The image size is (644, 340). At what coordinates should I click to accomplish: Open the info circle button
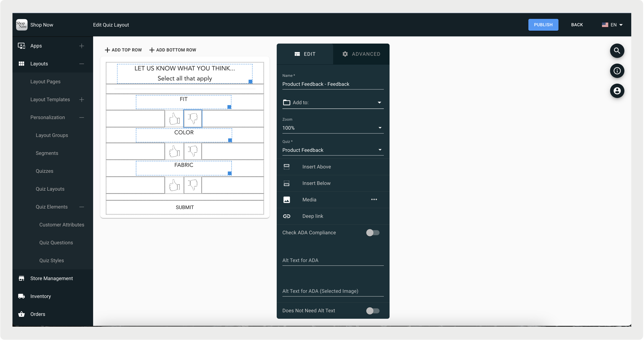point(617,71)
